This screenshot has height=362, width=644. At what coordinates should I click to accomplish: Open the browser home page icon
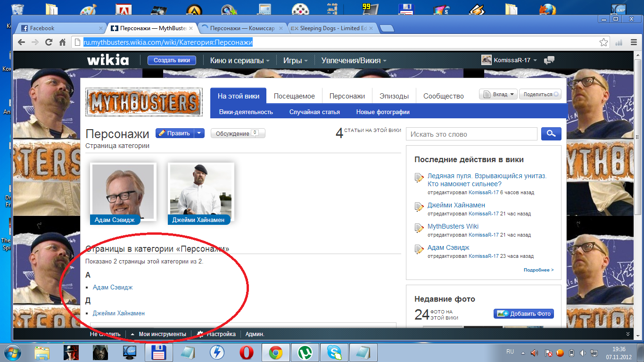point(62,42)
